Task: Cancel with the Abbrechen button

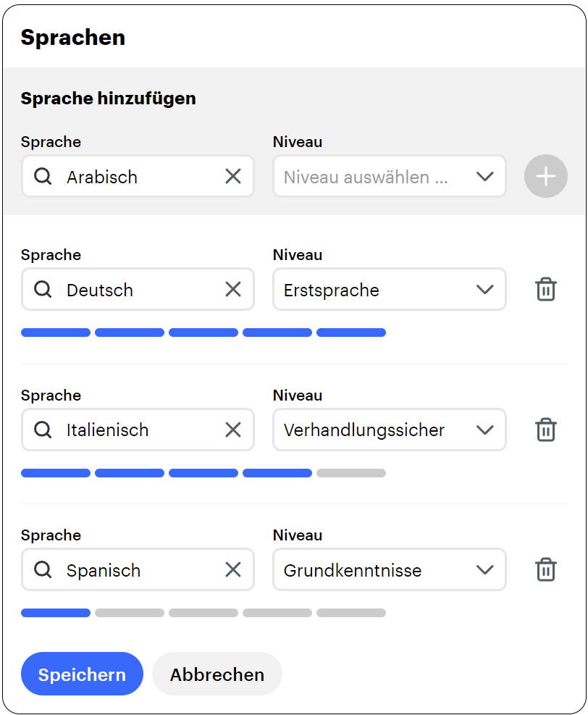Action: [x=217, y=674]
